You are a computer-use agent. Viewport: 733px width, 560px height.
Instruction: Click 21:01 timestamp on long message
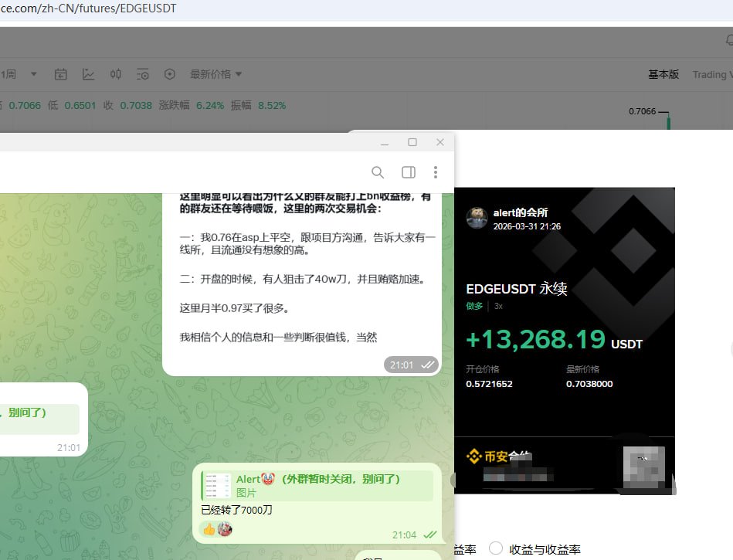(402, 365)
